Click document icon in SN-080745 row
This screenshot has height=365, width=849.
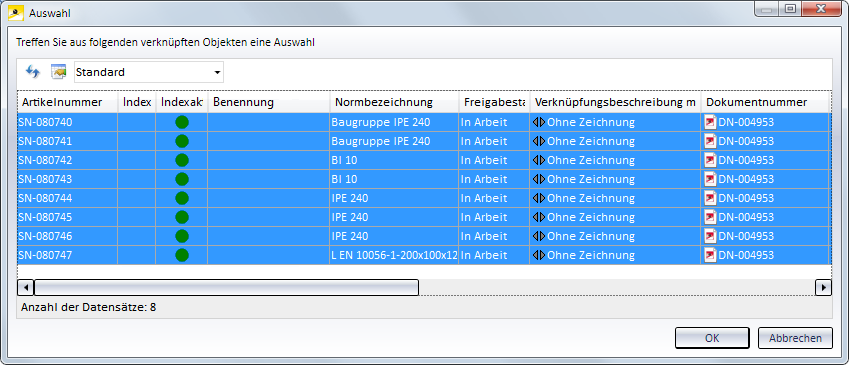pyautogui.click(x=710, y=217)
